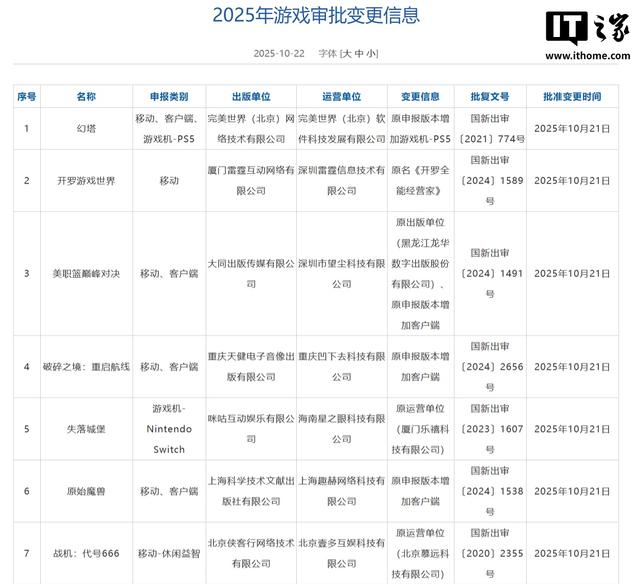Click approval number 国新出审〔2024〕1491号

coord(490,274)
